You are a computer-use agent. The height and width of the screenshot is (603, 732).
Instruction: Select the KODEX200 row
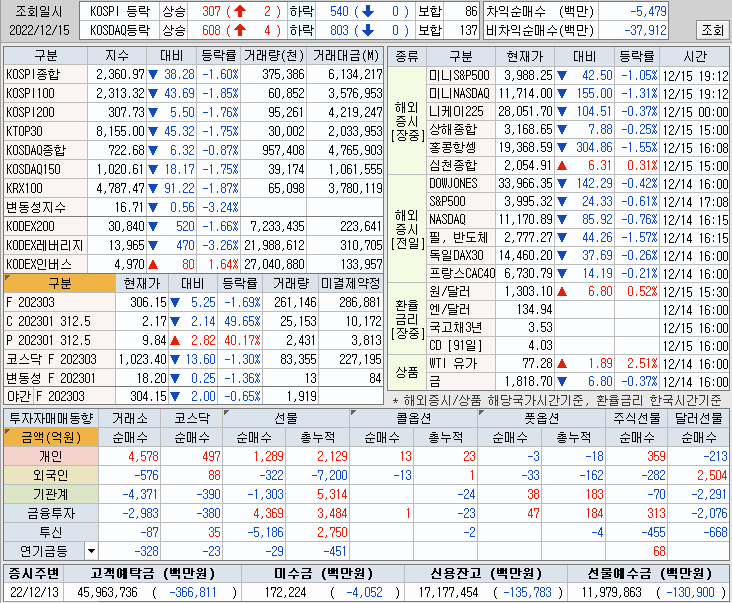[194, 226]
